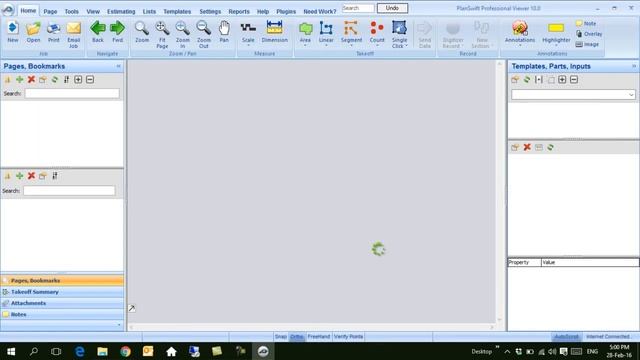
Task: Delete the item with the red X in Pages panel toolbar
Action: (x=31, y=80)
